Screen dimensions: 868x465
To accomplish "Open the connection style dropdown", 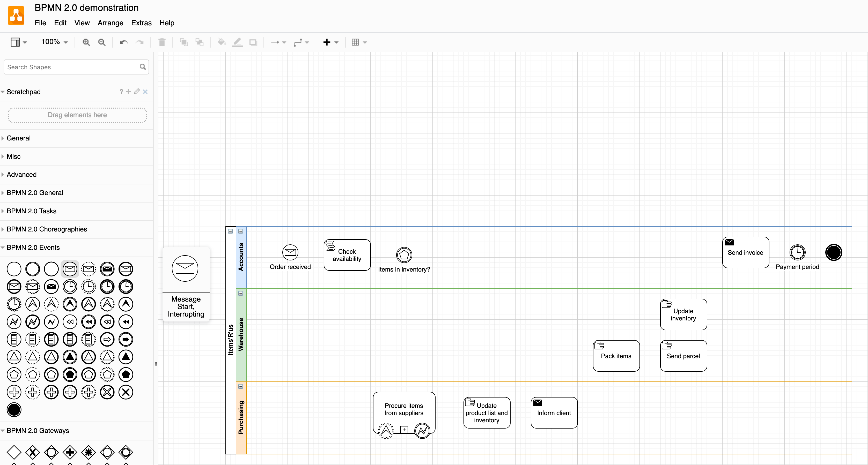I will click(x=301, y=42).
